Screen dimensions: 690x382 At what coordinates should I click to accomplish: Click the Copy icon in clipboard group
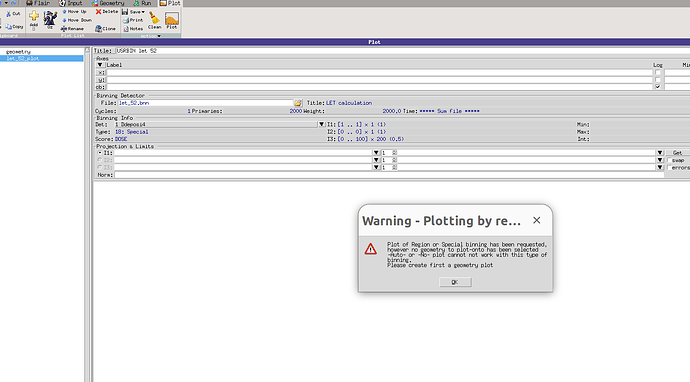click(x=9, y=26)
